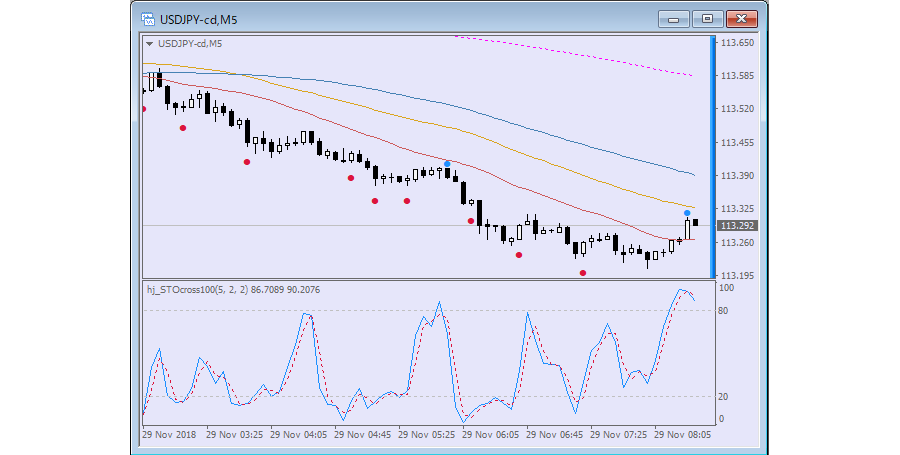Click the 113.195 price scale value
This screenshot has width=900, height=455.
tap(737, 276)
